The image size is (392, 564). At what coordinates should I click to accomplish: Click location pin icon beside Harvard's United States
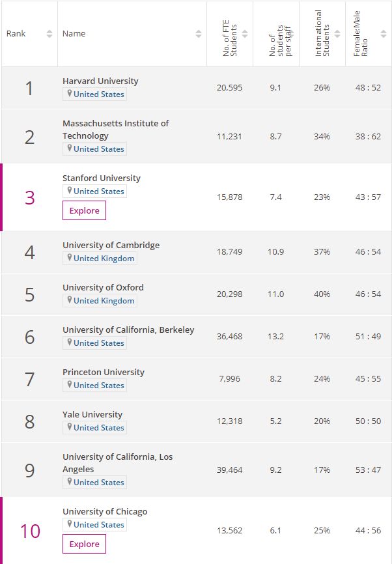click(69, 93)
